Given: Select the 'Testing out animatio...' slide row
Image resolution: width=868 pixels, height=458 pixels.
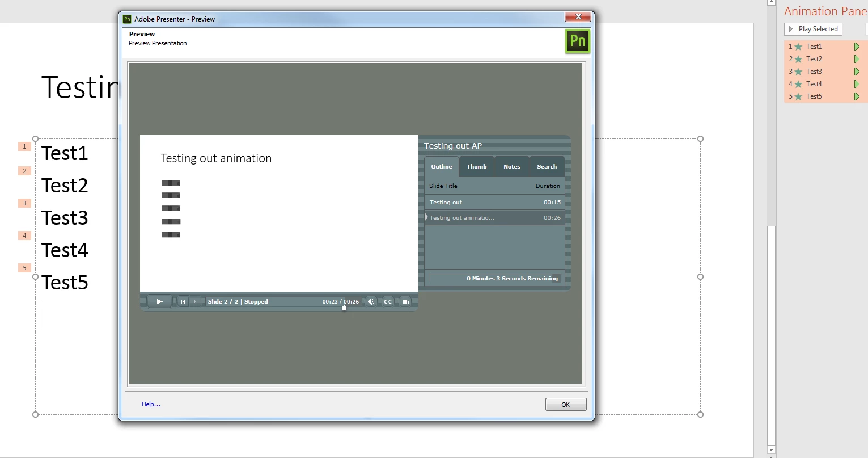Looking at the screenshot, I should pyautogui.click(x=494, y=218).
